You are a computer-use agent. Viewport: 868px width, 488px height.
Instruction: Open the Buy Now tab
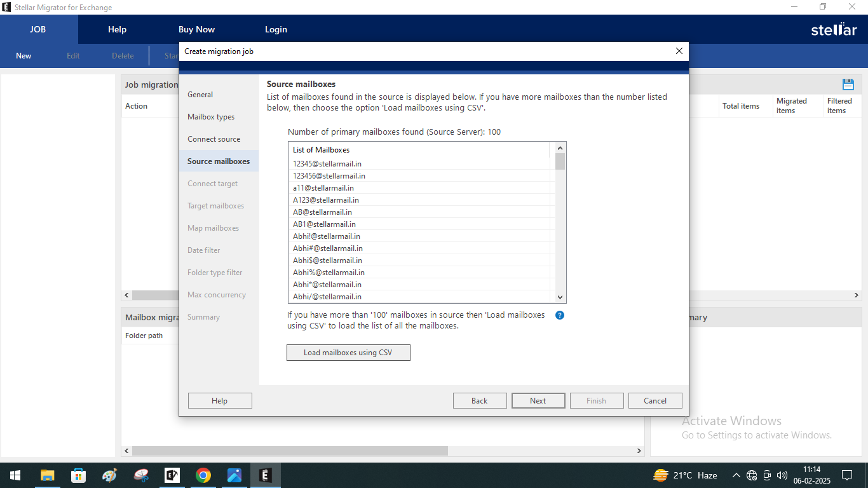(196, 29)
